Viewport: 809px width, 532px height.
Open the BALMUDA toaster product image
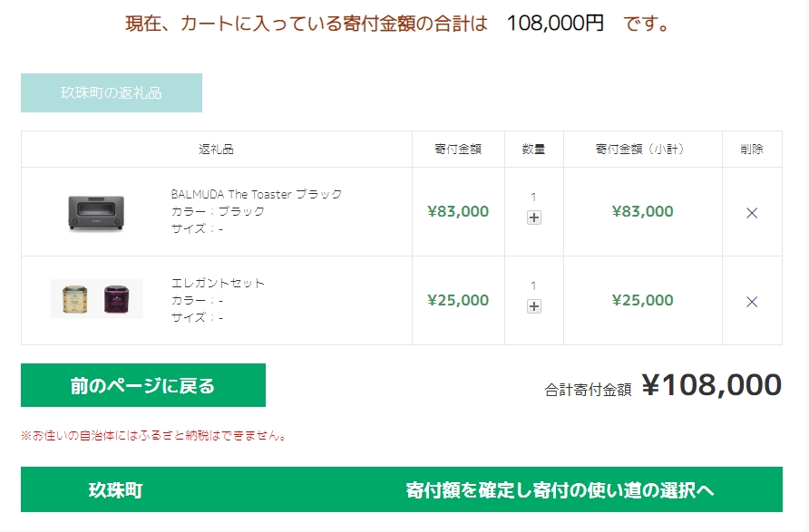click(x=95, y=212)
